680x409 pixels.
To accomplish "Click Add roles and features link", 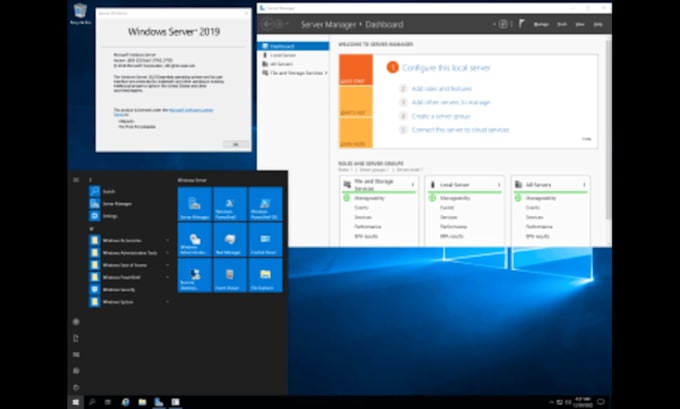I will click(x=441, y=88).
